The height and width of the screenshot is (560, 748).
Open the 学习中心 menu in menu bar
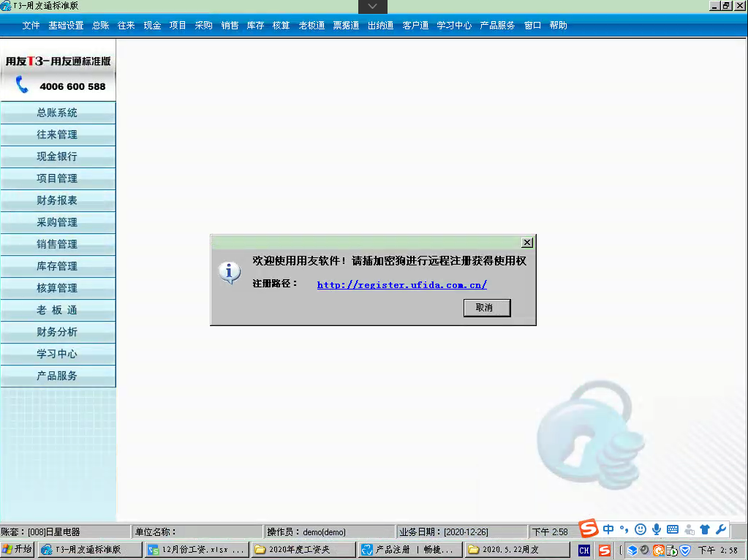(x=454, y=26)
